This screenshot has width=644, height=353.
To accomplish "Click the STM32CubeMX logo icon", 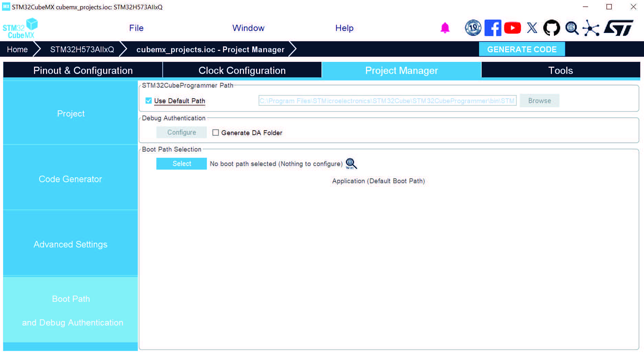I will pyautogui.click(x=20, y=29).
